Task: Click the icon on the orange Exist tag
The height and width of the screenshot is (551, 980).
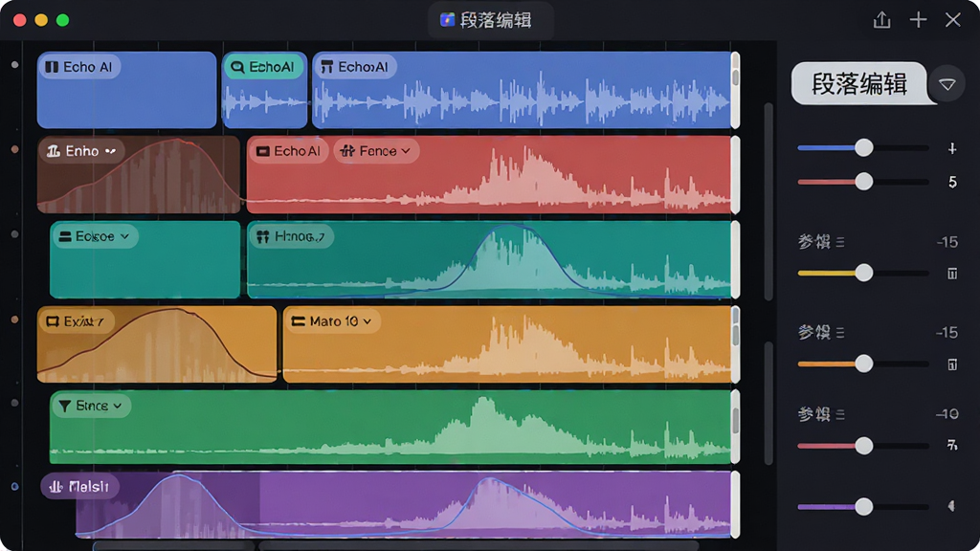Action: pos(53,321)
